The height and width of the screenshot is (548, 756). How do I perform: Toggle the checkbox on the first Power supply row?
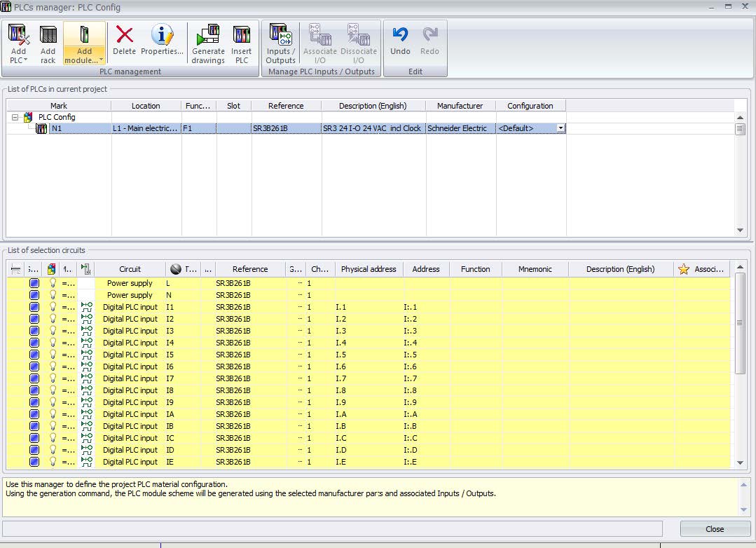tap(34, 282)
